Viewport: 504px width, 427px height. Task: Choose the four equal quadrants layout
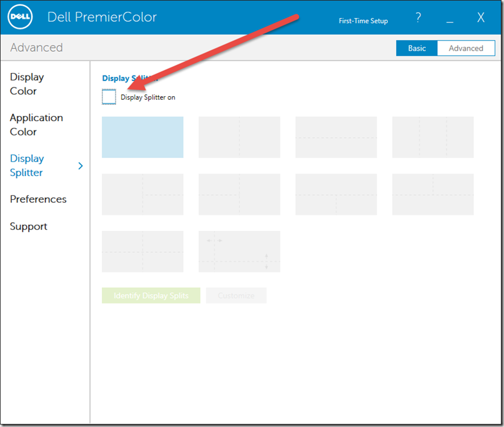(143, 252)
